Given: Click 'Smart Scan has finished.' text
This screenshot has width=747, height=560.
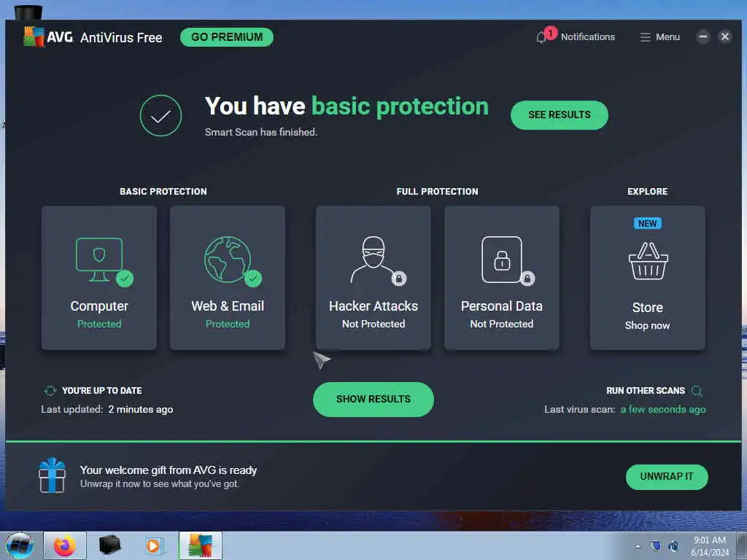Looking at the screenshot, I should 261,133.
